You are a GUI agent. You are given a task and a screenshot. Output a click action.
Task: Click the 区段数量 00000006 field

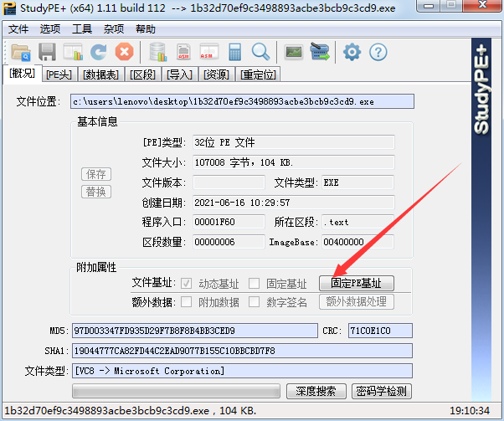pos(229,242)
